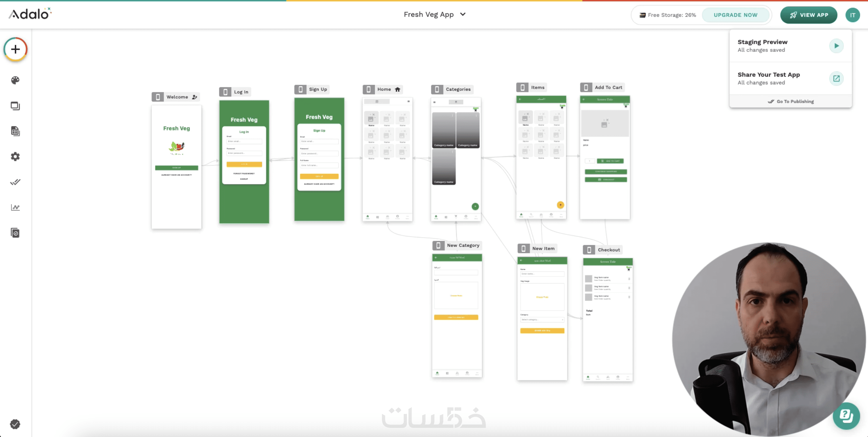Open the Database collections icon

(15, 131)
